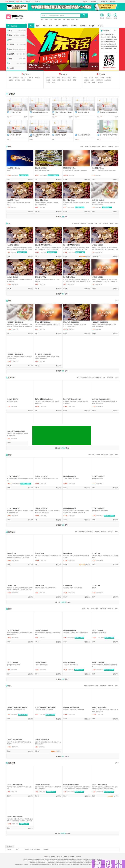The width and height of the screenshot is (125, 868).
Task: Open the 团购 search-type dropdown
Action: point(44,16)
